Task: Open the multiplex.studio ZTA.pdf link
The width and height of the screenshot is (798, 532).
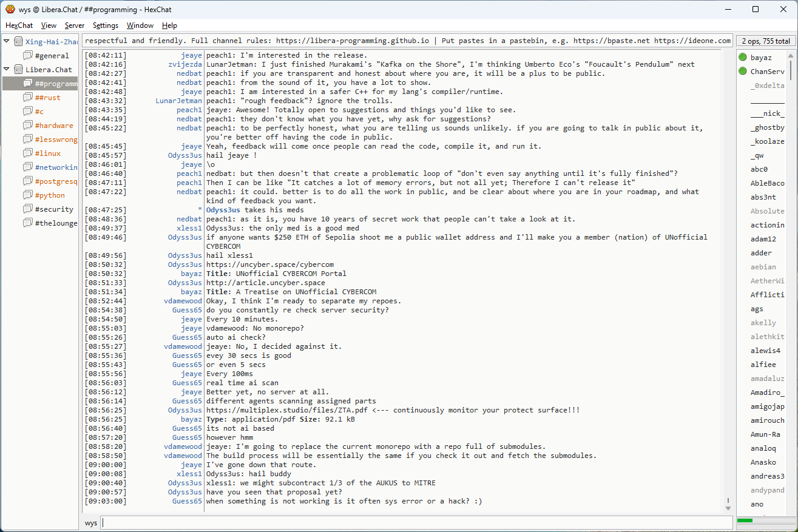Action: pyautogui.click(x=286, y=410)
